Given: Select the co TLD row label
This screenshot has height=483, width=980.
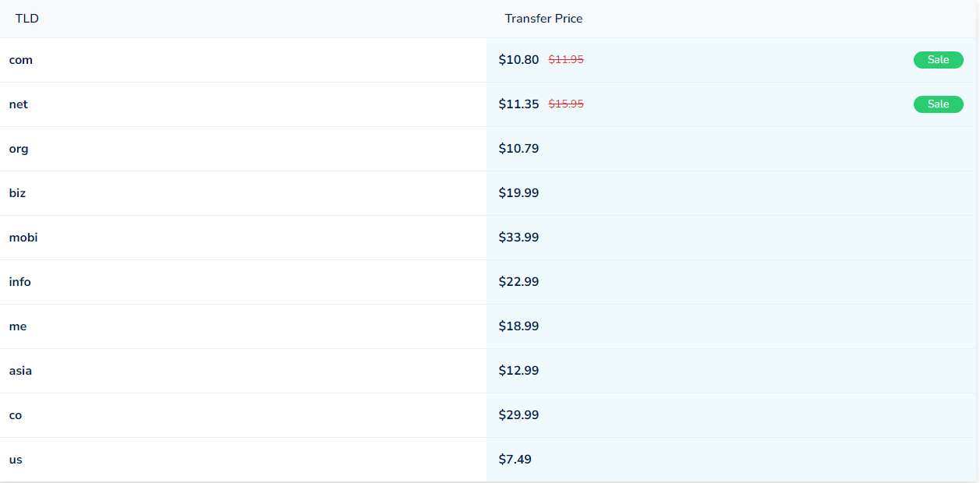Looking at the screenshot, I should (x=16, y=415).
